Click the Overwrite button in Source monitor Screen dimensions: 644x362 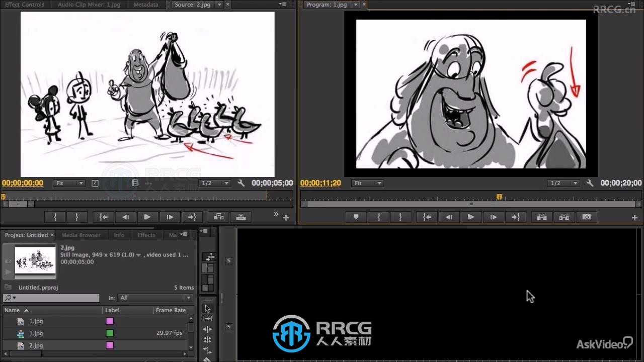pos(241,217)
